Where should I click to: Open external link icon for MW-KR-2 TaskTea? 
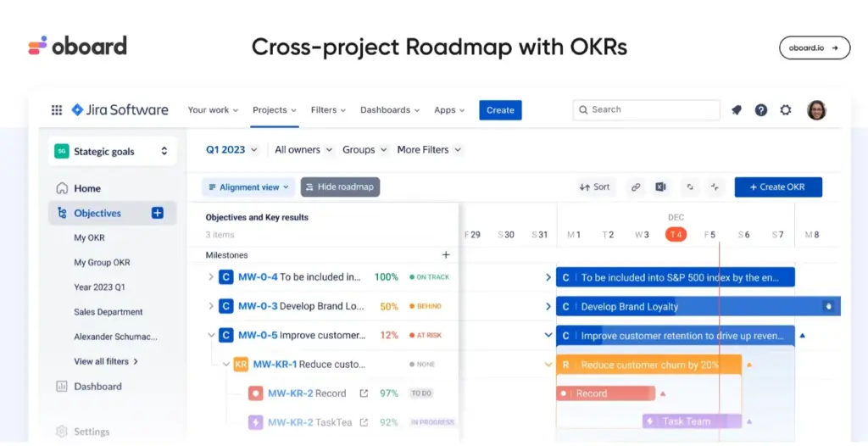click(364, 422)
